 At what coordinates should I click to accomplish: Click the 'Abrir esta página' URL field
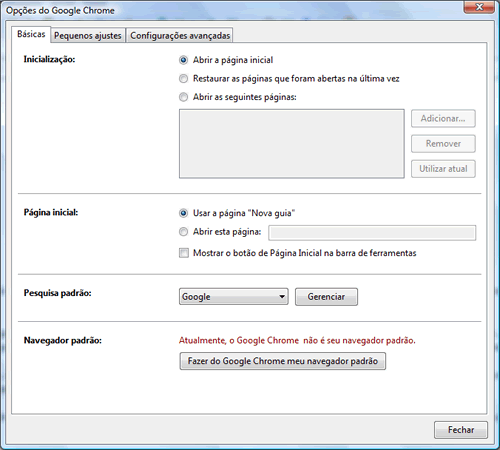(372, 233)
